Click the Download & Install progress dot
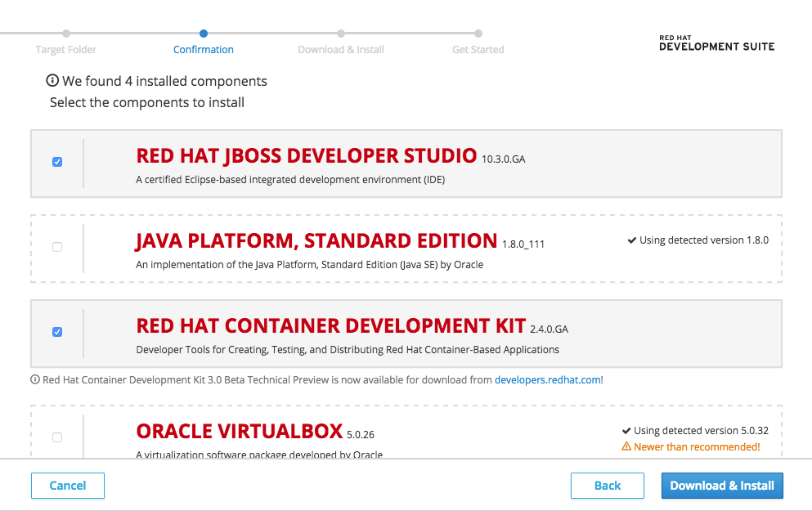Image resolution: width=812 pixels, height=511 pixels. click(x=341, y=34)
